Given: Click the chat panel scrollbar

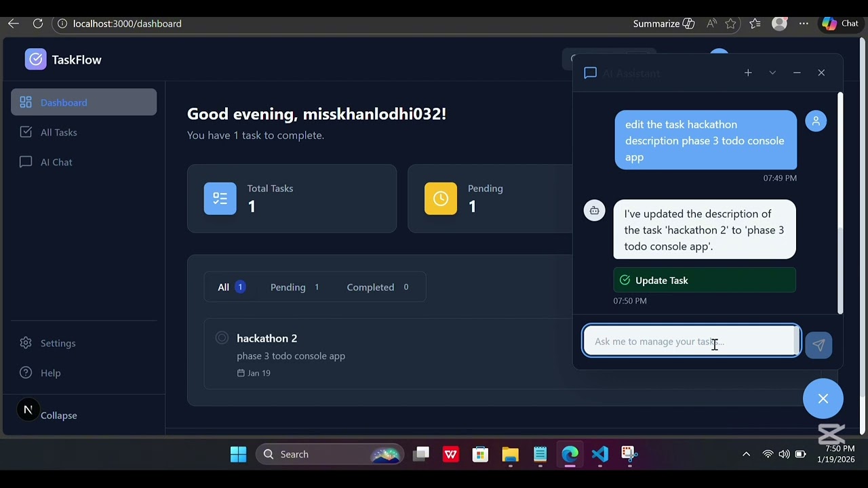Looking at the screenshot, I should pyautogui.click(x=840, y=270).
